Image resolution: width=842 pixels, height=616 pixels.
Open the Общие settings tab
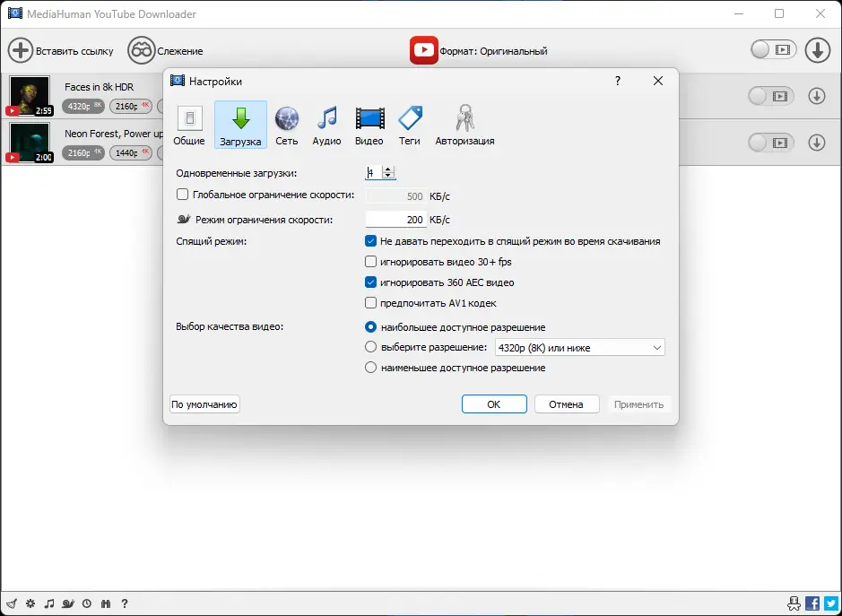[x=189, y=126]
